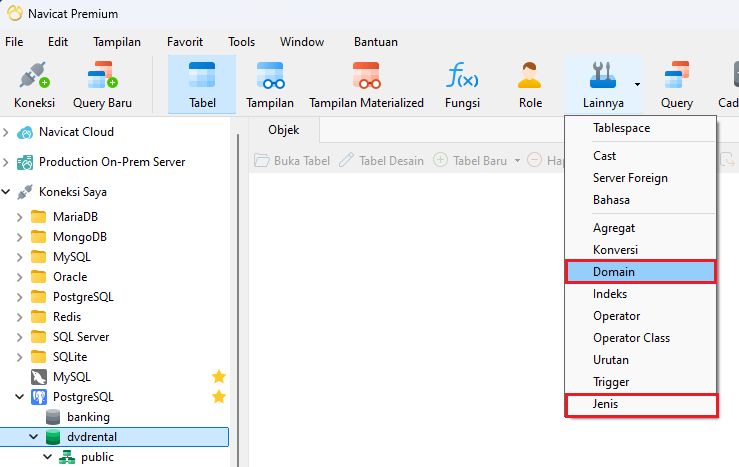Image resolution: width=739 pixels, height=467 pixels.
Task: Expand the Navicat Cloud tree node
Action: coord(6,132)
